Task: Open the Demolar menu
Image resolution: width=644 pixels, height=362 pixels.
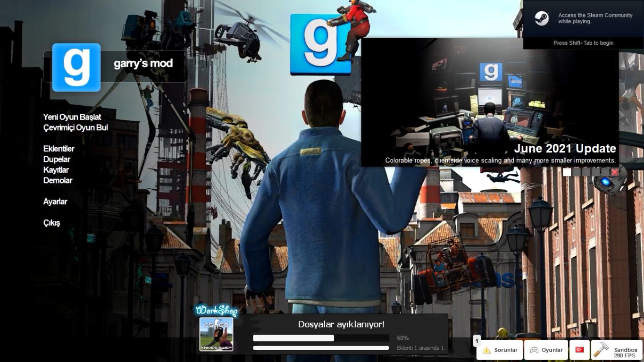Action: click(x=58, y=180)
